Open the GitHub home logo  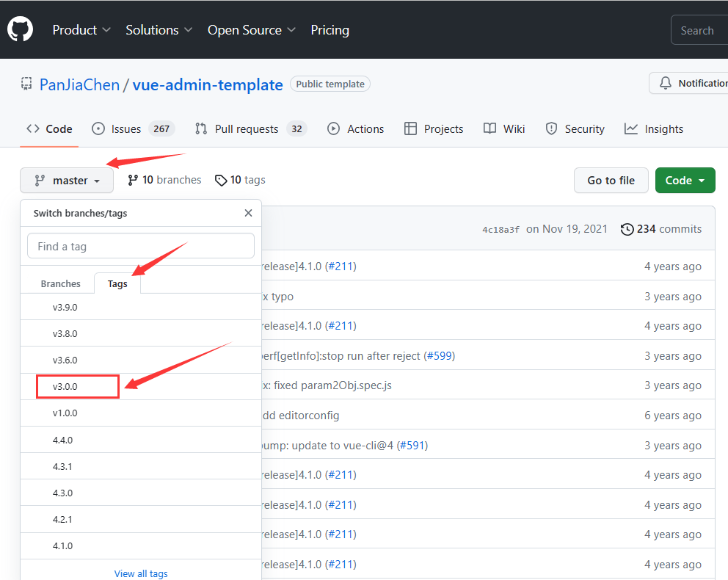coord(20,29)
